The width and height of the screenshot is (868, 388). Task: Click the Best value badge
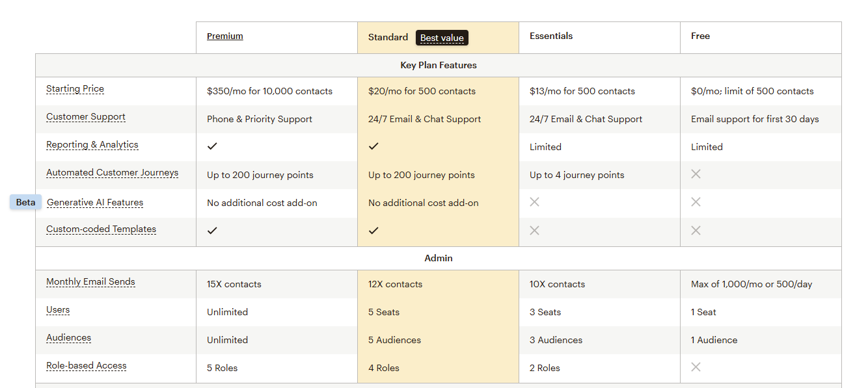click(x=442, y=38)
